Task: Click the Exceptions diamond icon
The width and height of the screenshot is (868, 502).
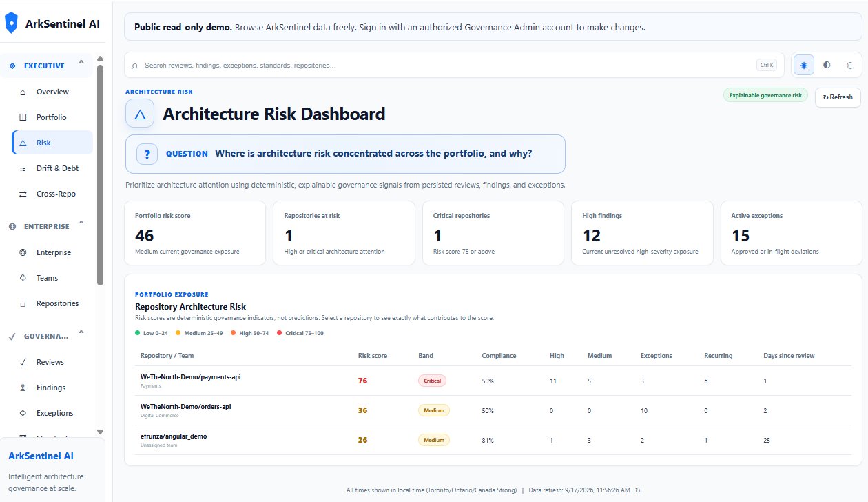Action: pyautogui.click(x=23, y=413)
